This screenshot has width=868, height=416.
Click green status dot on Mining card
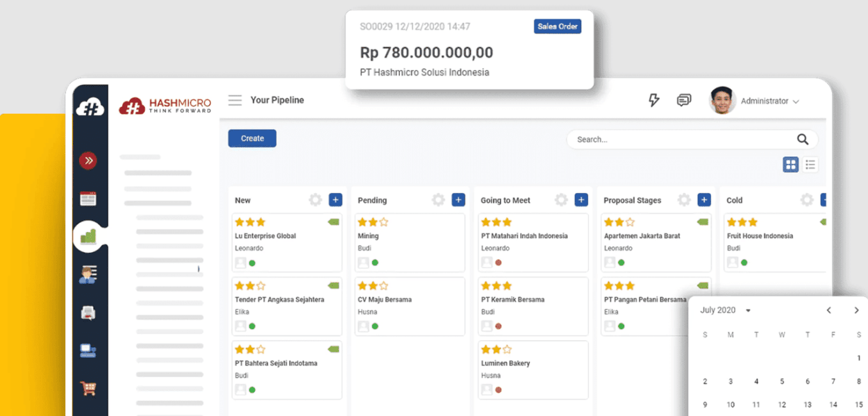375,263
